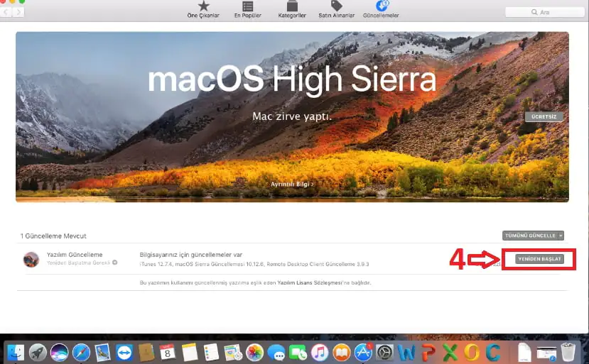Open Launchpad from the dock
Screen dimensions: 589x364
pos(38,353)
